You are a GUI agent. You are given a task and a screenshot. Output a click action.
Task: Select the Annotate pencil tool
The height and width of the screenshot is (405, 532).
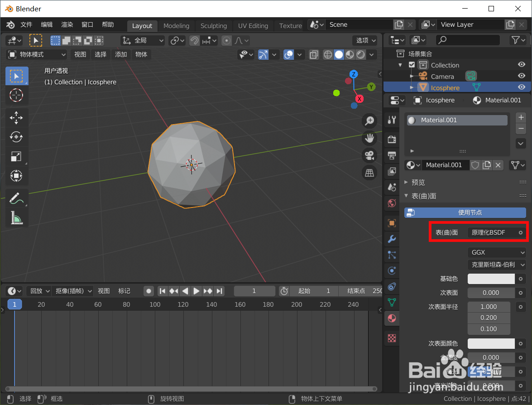coord(17,198)
